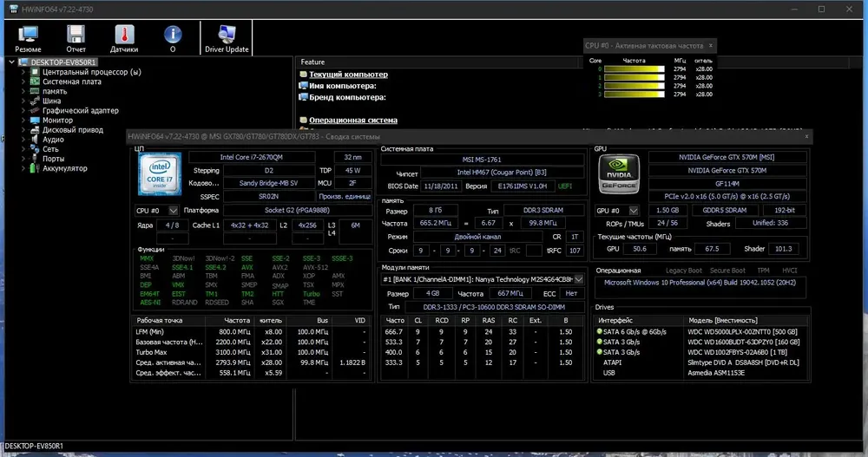This screenshot has height=457, width=868.
Task: Click the Intel Core i7 logo
Action: coord(160,174)
